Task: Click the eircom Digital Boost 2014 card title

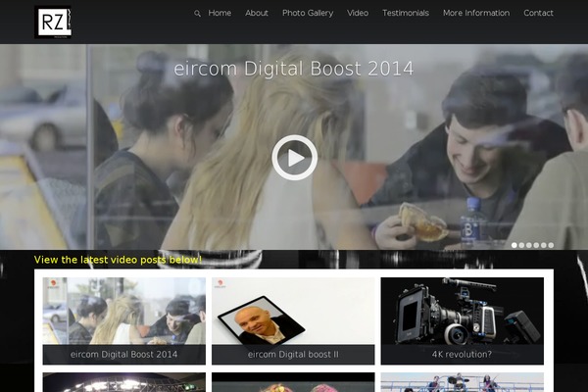Action: [124, 354]
